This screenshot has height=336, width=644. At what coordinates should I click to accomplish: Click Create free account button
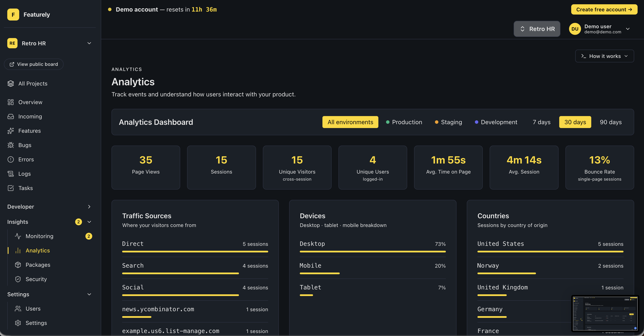604,9
